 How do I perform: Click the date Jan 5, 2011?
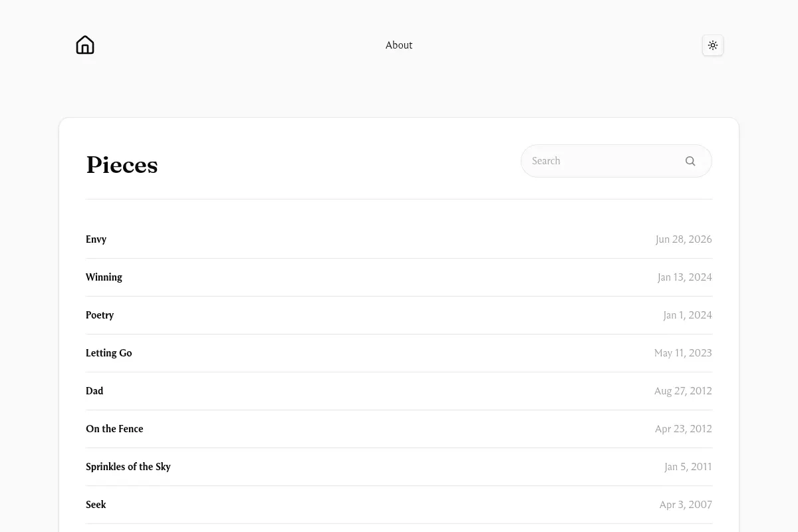click(688, 467)
